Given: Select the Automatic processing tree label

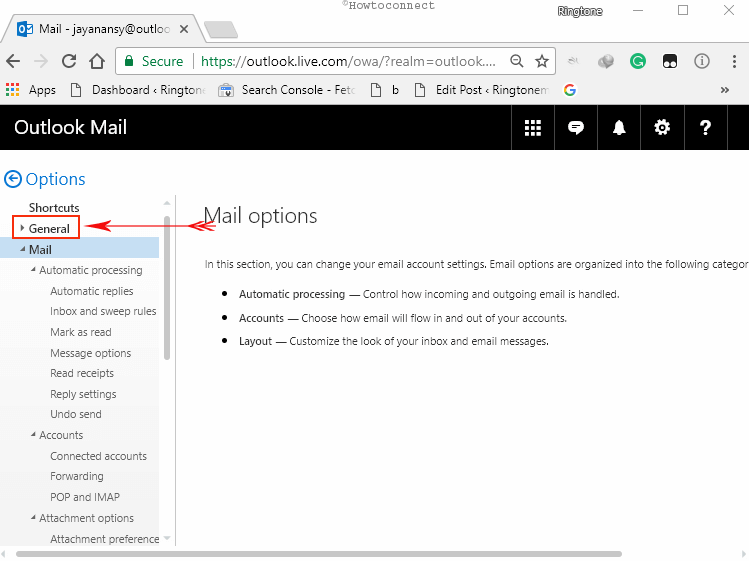Looking at the screenshot, I should [91, 270].
